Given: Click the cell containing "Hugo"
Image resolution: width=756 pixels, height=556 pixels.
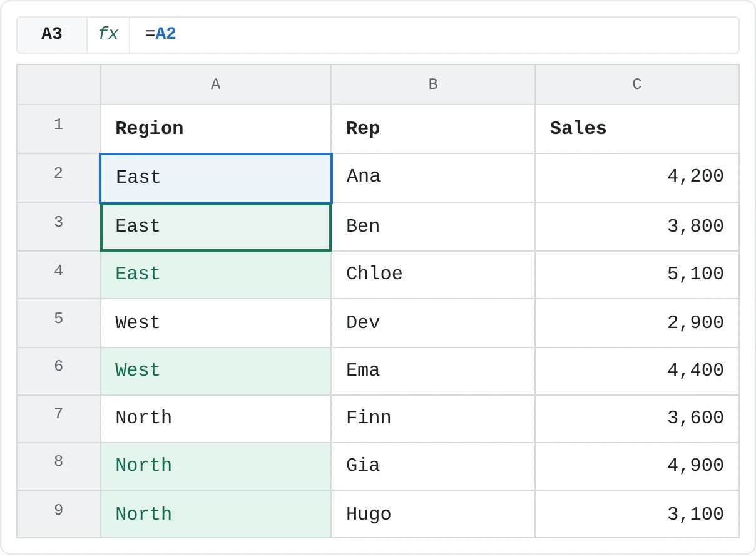Looking at the screenshot, I should 433,514.
